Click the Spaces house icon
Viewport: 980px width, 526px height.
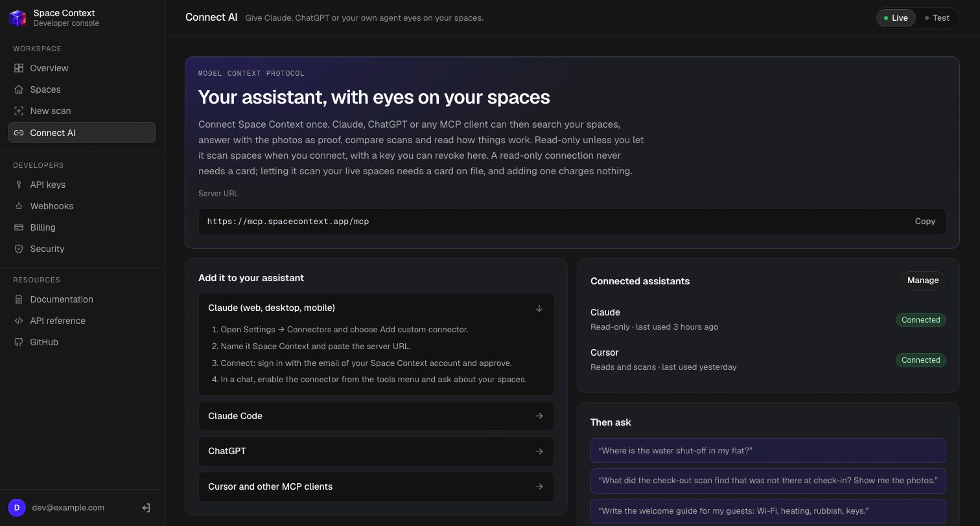tap(19, 89)
